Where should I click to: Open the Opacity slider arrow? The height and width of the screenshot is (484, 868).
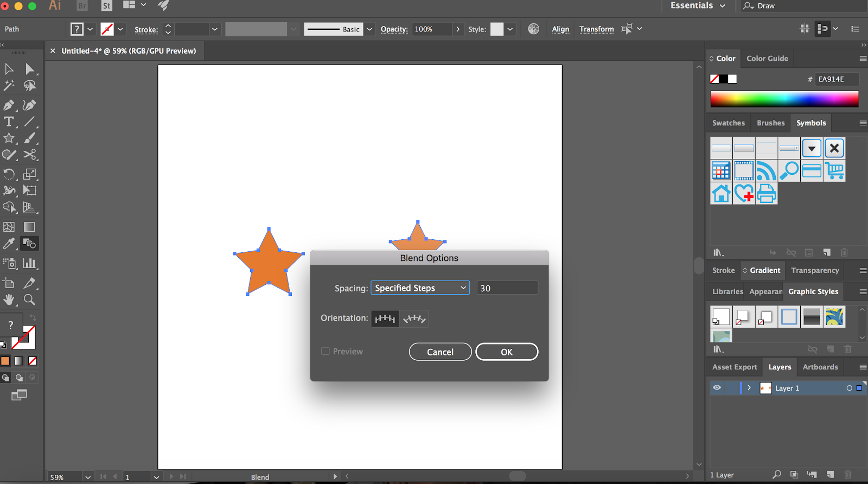tap(458, 29)
